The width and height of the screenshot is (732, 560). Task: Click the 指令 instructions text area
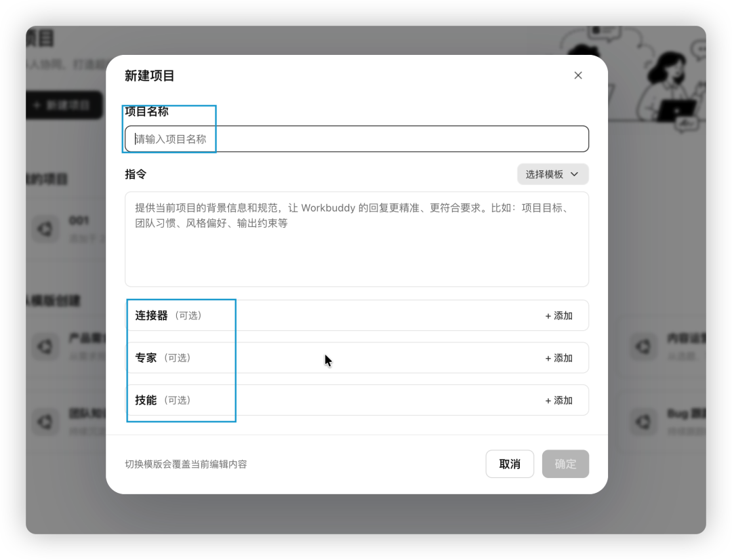[x=357, y=239]
